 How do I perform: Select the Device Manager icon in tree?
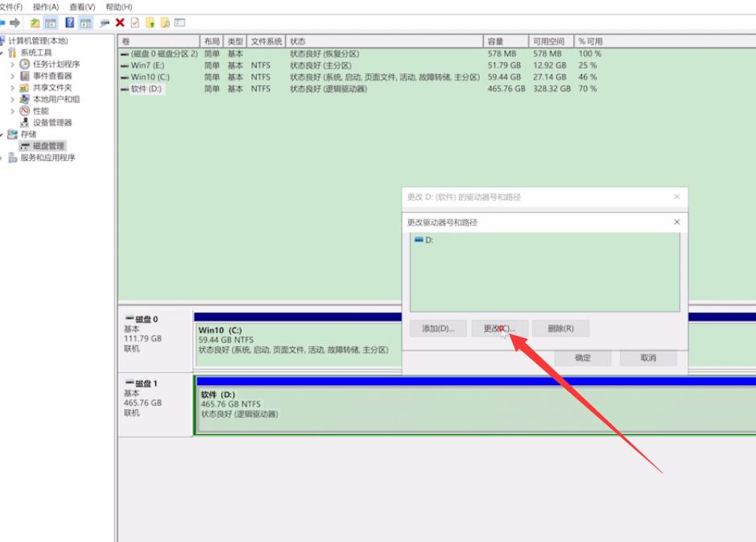pyautogui.click(x=25, y=122)
